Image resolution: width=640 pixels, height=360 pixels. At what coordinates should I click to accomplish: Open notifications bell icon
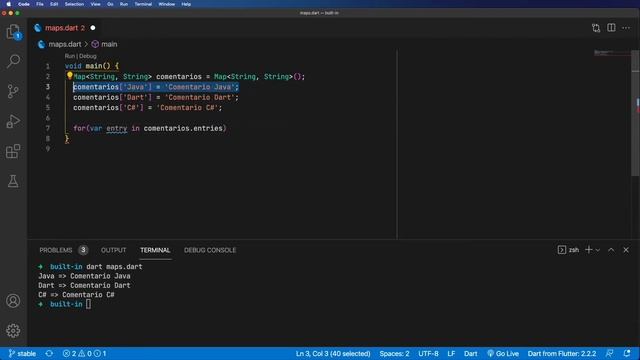627,353
